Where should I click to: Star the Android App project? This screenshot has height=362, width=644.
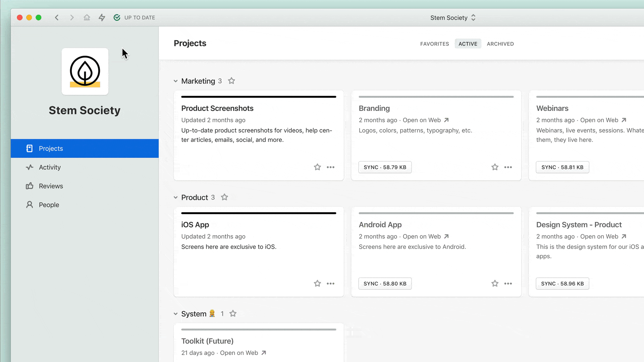click(495, 283)
